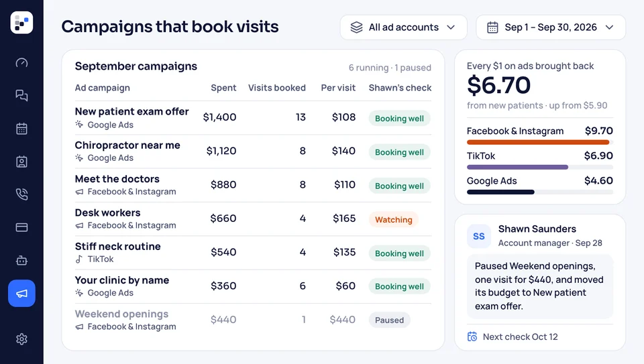Sort by the Visits booked column header
The width and height of the screenshot is (644, 364).
tap(277, 88)
